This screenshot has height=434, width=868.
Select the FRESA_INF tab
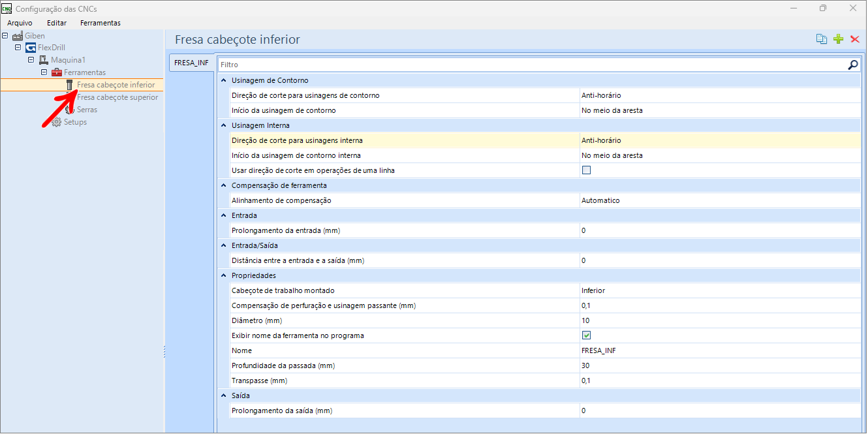(x=191, y=63)
